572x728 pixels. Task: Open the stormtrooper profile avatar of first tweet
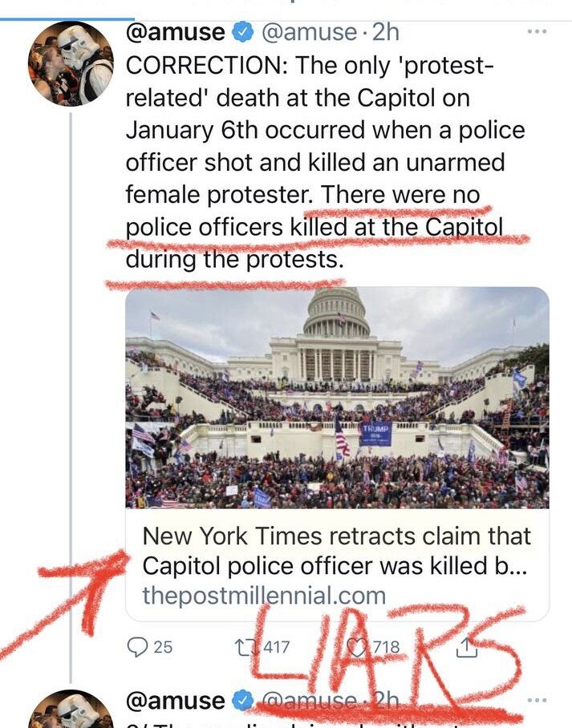pos(71,63)
